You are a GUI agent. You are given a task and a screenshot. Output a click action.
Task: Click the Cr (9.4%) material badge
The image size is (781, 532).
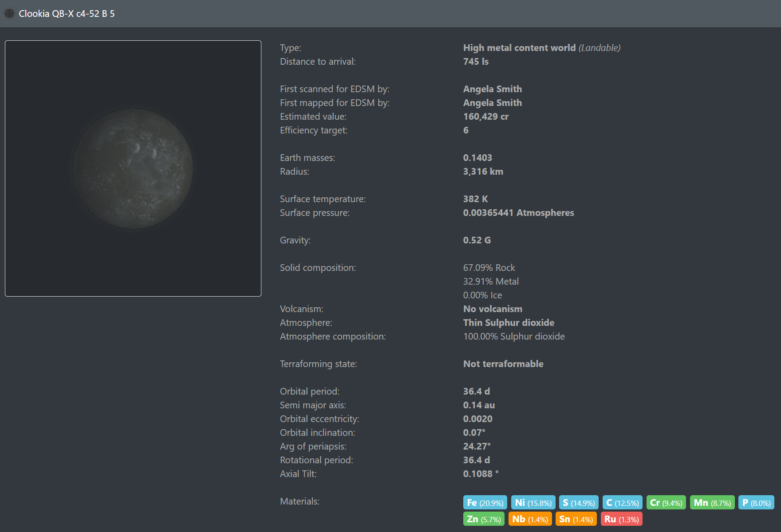click(x=666, y=503)
